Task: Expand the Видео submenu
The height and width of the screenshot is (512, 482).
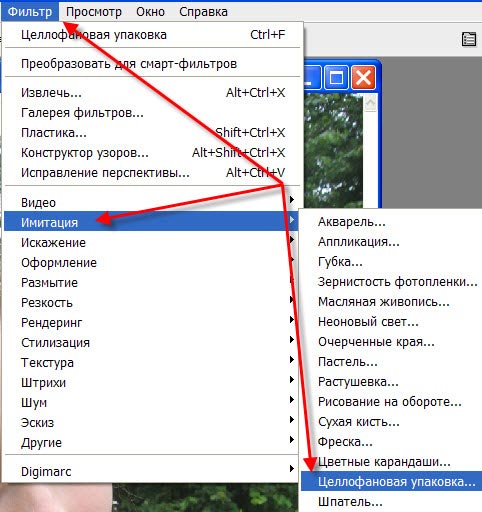Action: [151, 202]
